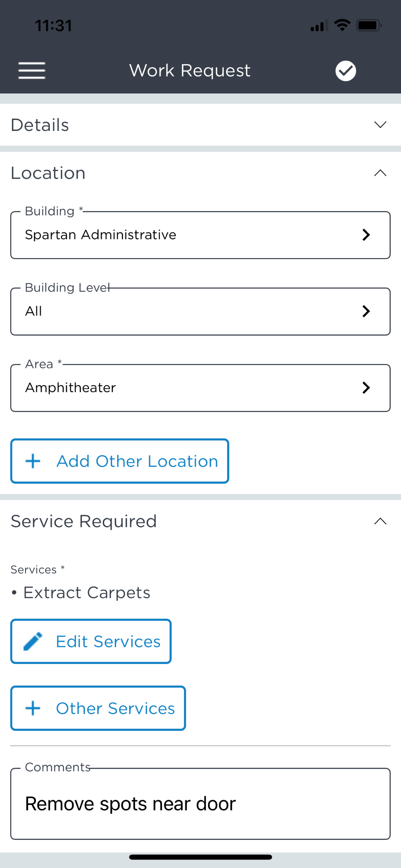Viewport: 401px width, 868px height.
Task: Click the Other Services button
Action: 98,708
